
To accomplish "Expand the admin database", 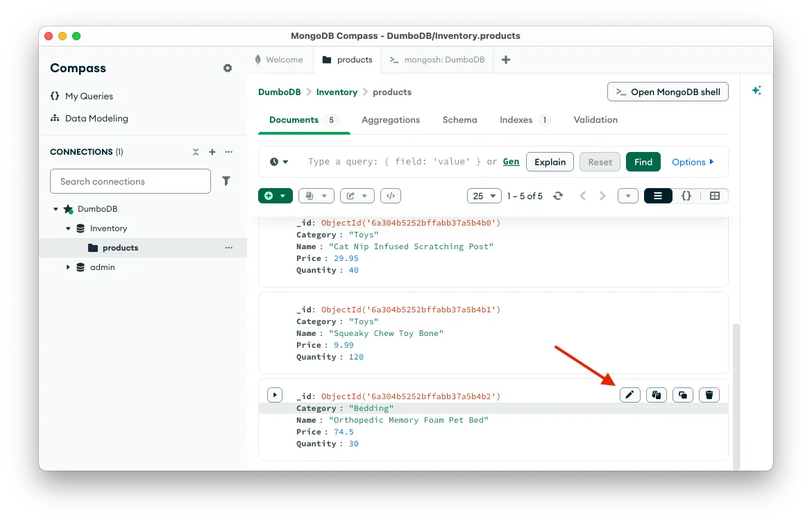I will 68,267.
